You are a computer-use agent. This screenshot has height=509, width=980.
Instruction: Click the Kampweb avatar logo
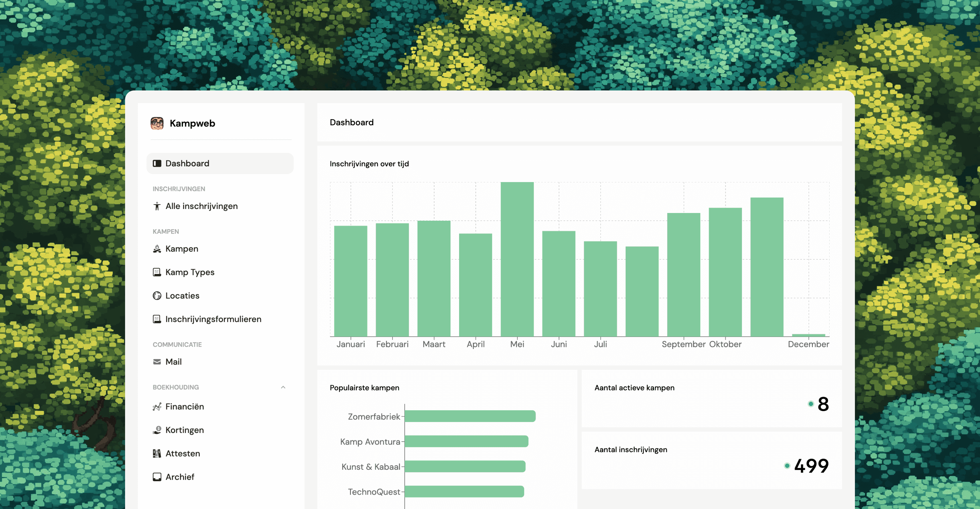pos(157,123)
